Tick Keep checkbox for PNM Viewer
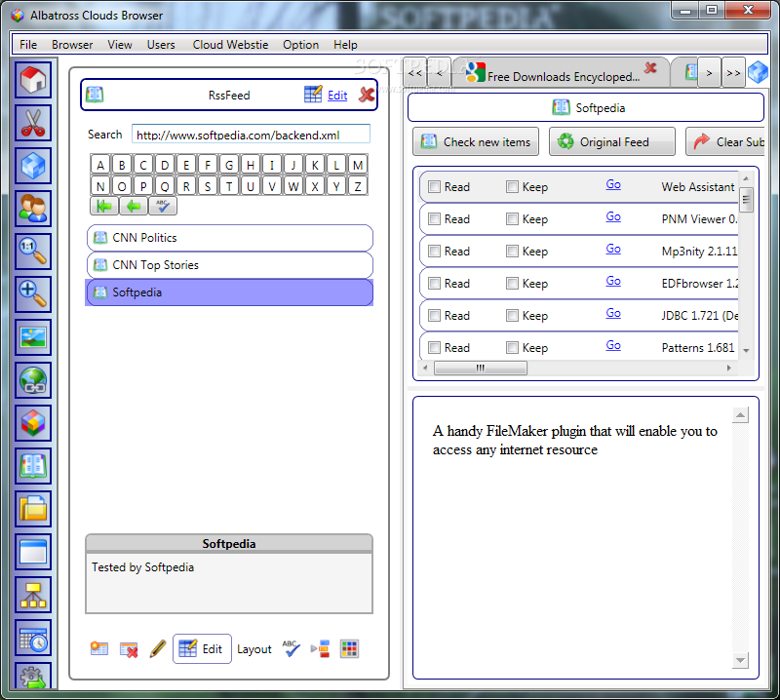 (x=512, y=219)
